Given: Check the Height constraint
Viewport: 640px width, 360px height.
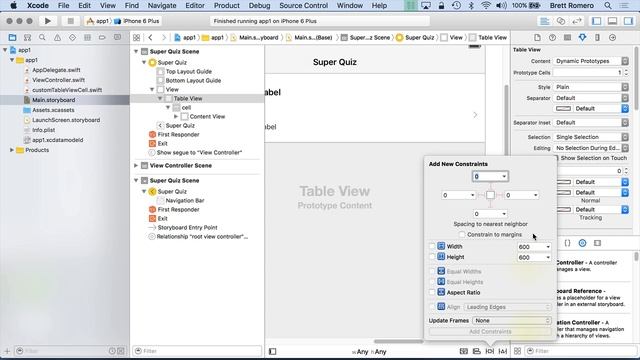Looking at the screenshot, I should click(432, 257).
